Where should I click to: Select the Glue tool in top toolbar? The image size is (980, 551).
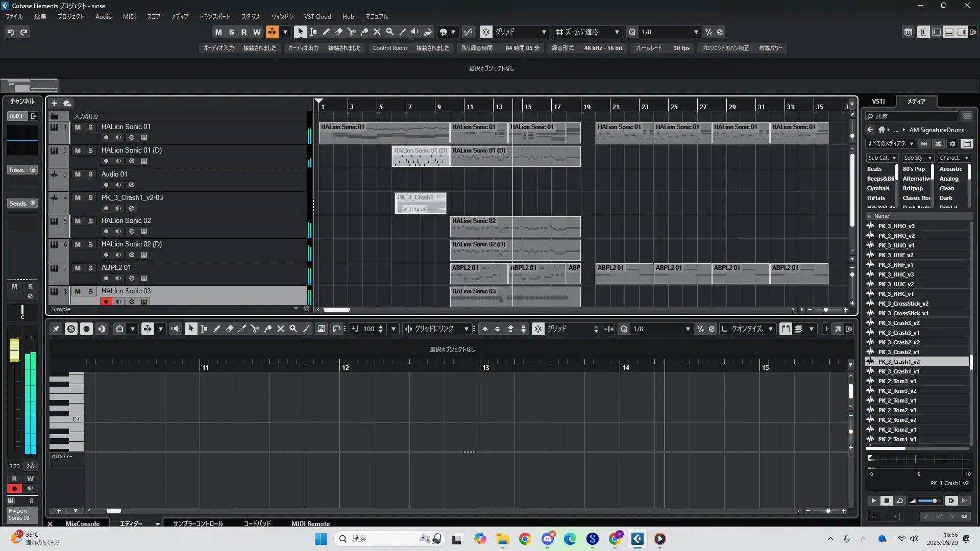point(364,32)
